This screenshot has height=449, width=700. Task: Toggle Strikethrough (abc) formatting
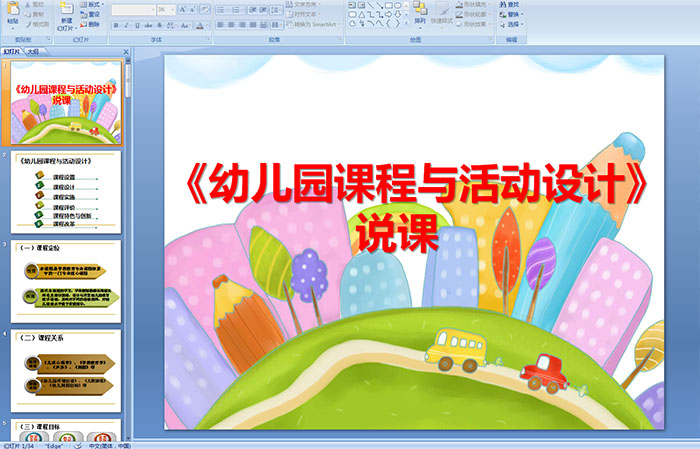(x=148, y=25)
